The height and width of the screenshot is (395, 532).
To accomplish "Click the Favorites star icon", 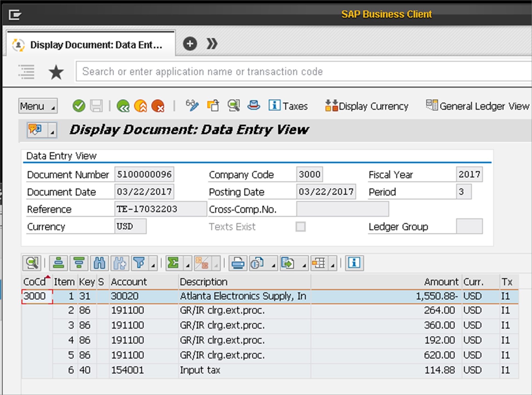I will [56, 72].
